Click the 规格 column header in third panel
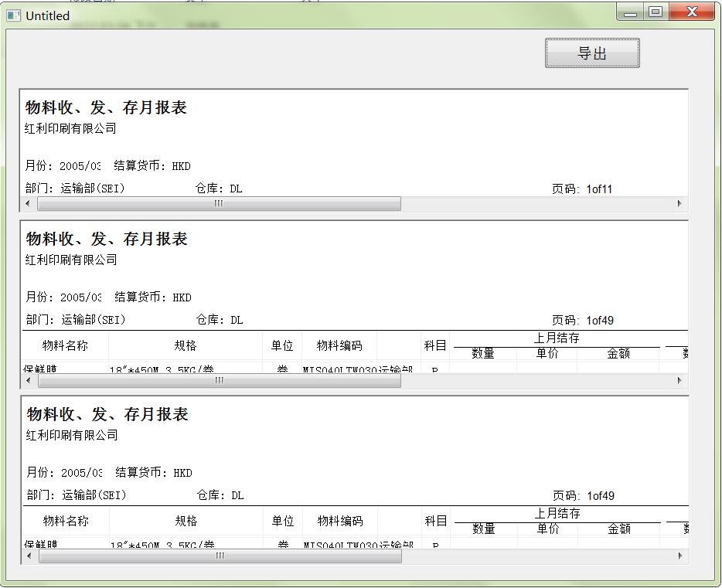722x588 pixels. pos(186,521)
